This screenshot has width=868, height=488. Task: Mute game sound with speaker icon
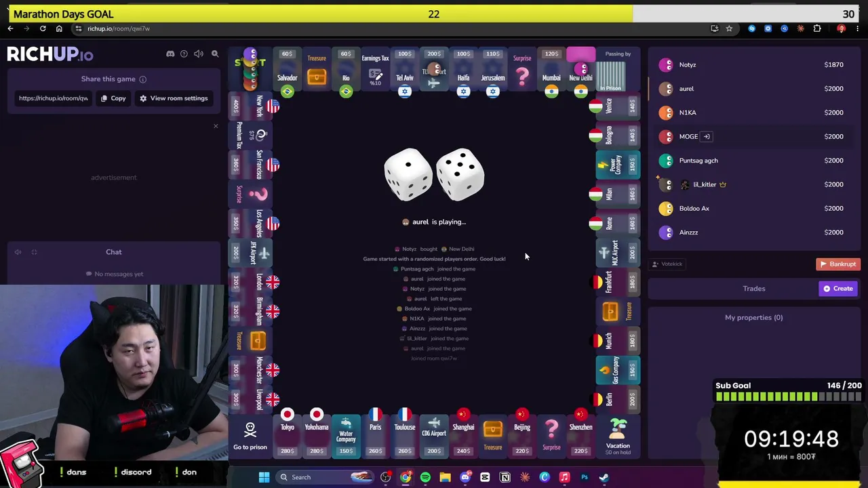coord(199,54)
